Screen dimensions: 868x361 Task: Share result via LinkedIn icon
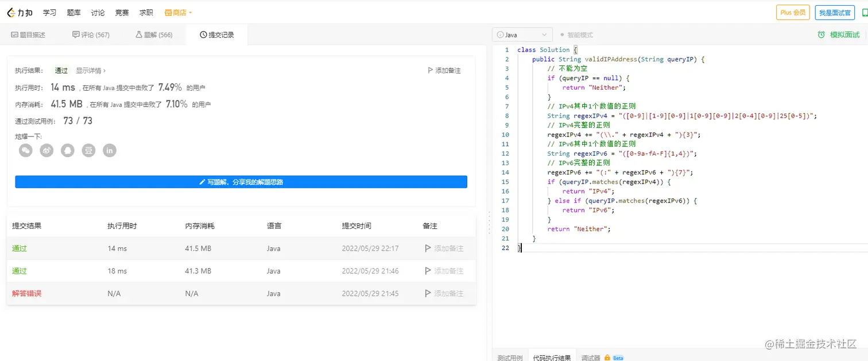(110, 150)
